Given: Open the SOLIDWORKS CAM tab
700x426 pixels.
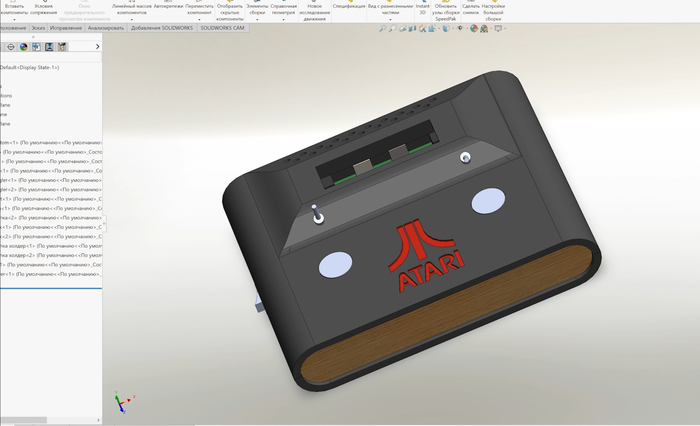Looking at the screenshot, I should pos(223,29).
